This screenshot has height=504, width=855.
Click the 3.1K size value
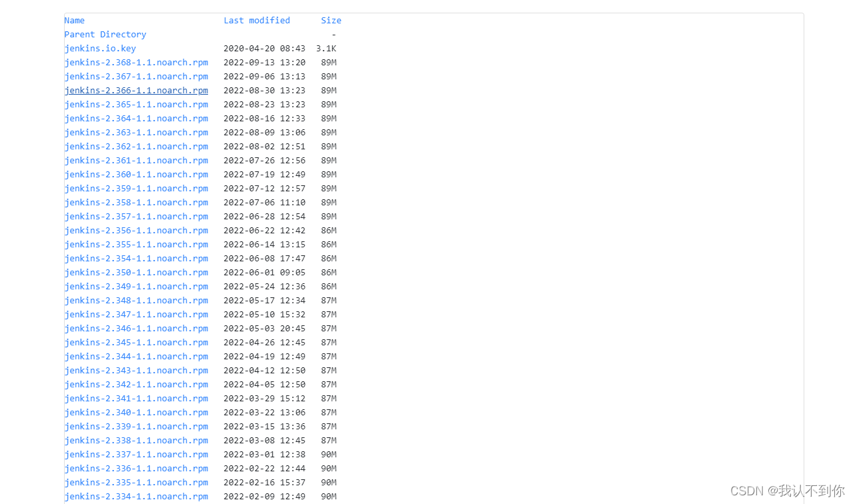click(x=326, y=49)
